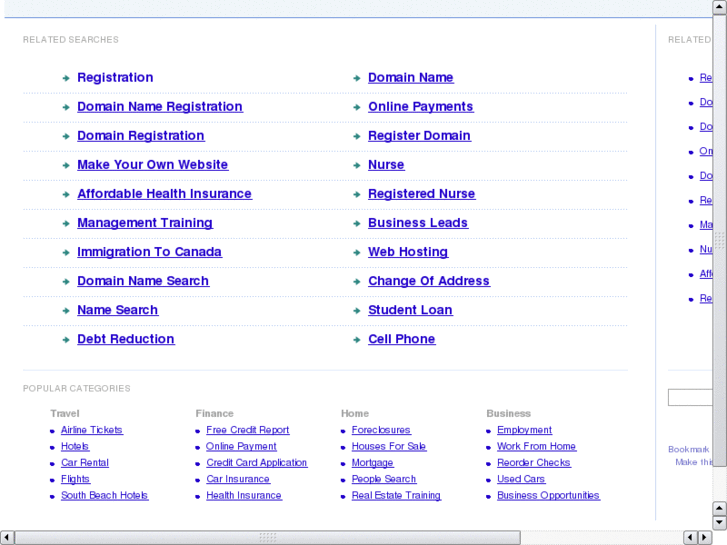Open Mortgage under Home category
The height and width of the screenshot is (545, 727).
pos(372,463)
